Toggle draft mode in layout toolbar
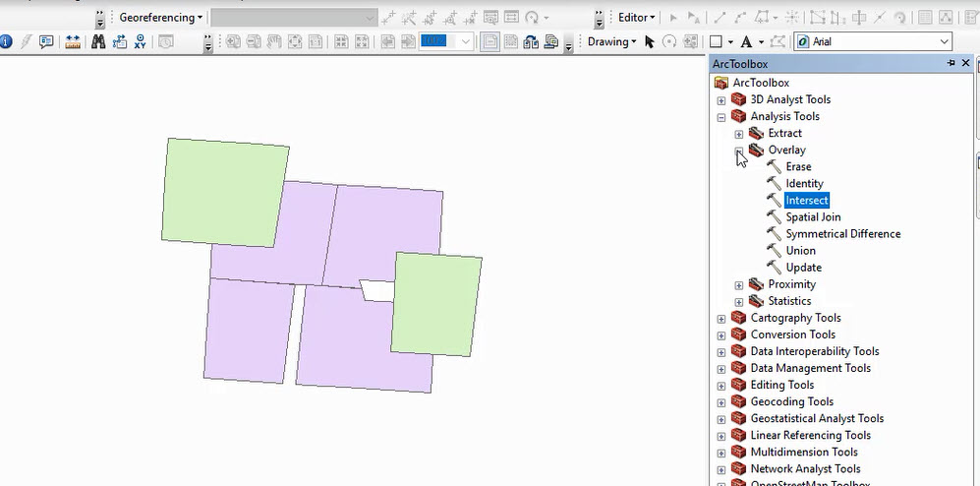Screen dimensions: 980x486 [489, 41]
